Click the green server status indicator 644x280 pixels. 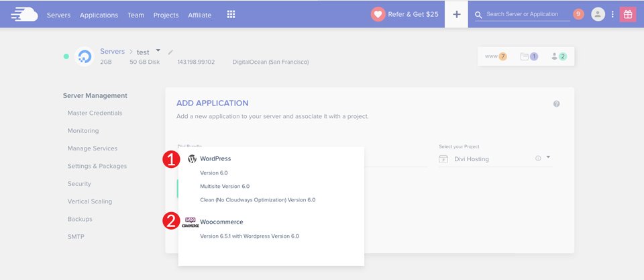click(x=66, y=56)
